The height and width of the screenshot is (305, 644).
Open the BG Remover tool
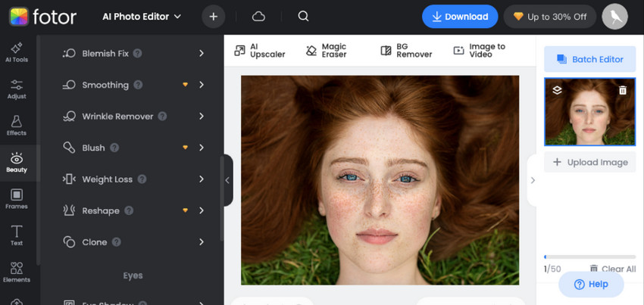(x=406, y=51)
